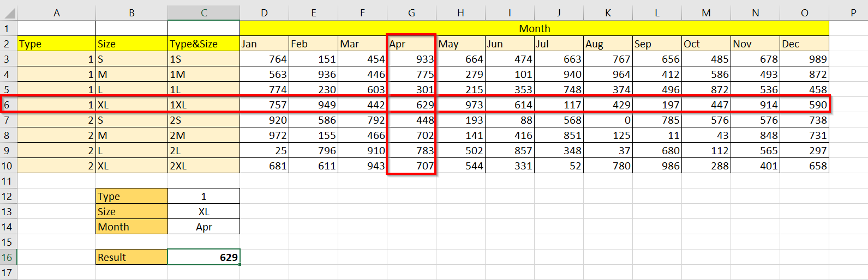Viewport: 868px width, 280px height.
Task: Click the Month input cell containing Apr
Action: [x=203, y=227]
